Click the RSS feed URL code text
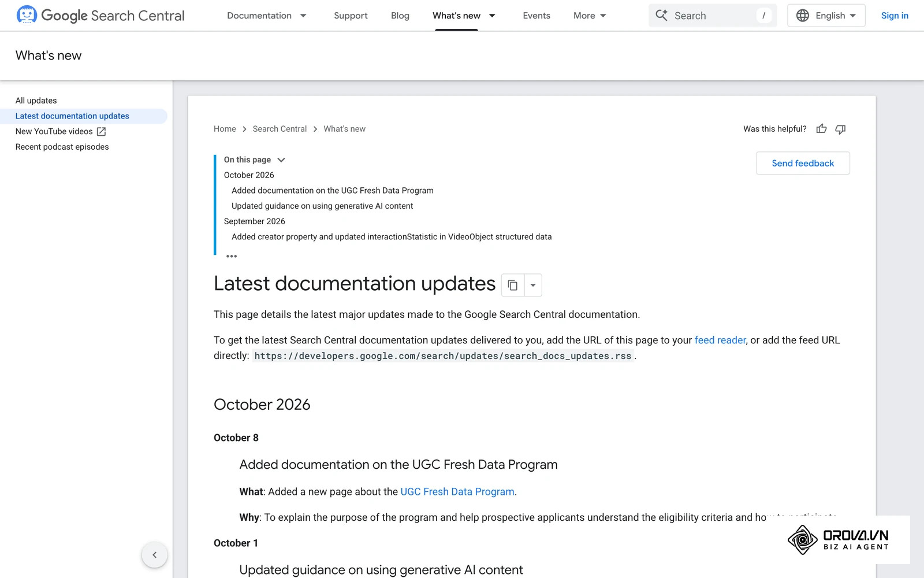 (x=442, y=356)
